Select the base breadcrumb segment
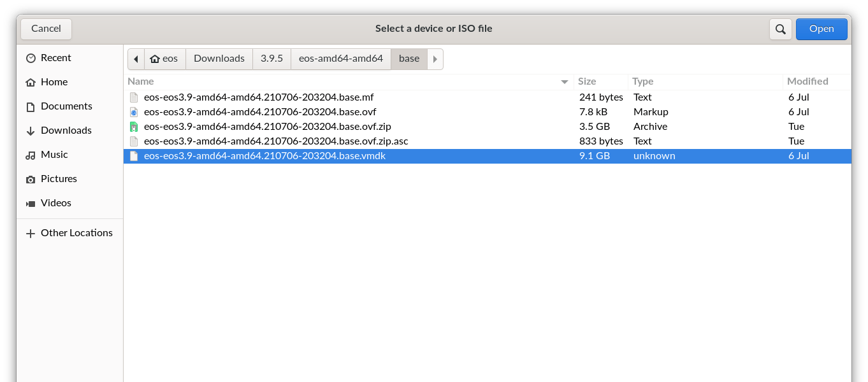 point(409,59)
